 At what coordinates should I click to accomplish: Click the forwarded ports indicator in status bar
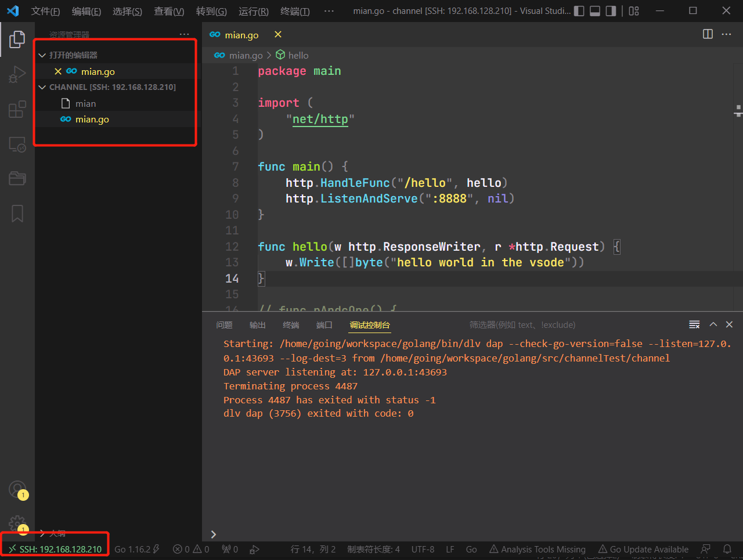[x=230, y=549]
